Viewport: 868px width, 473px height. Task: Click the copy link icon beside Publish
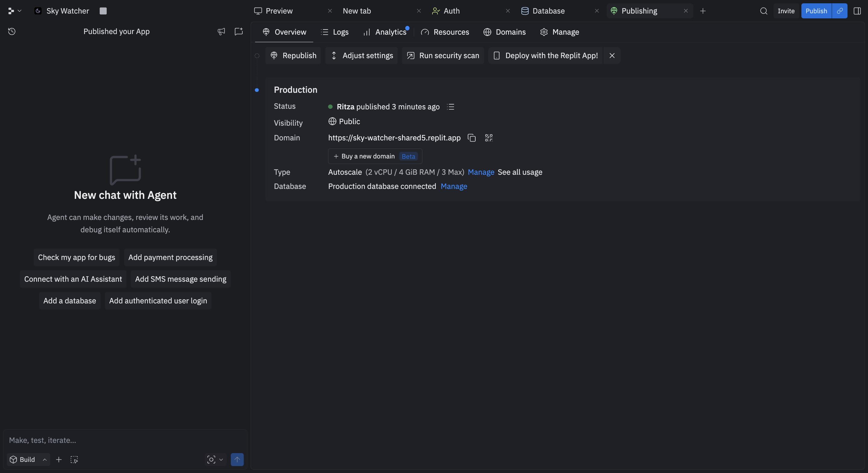pos(840,11)
